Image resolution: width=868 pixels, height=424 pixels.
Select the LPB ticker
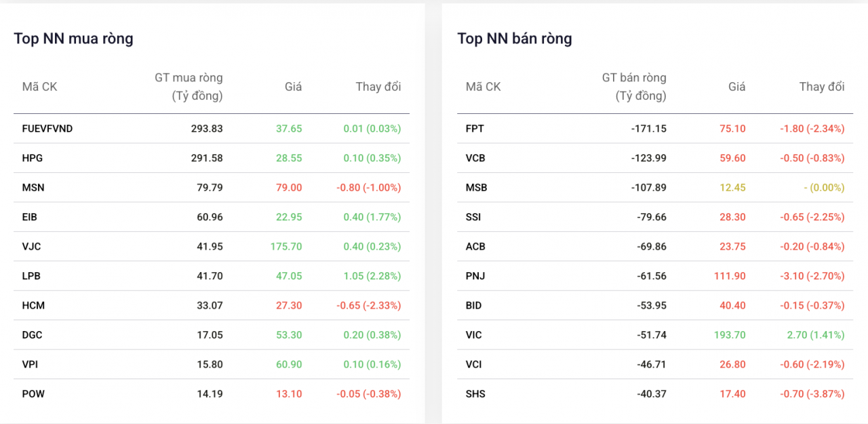(31, 276)
